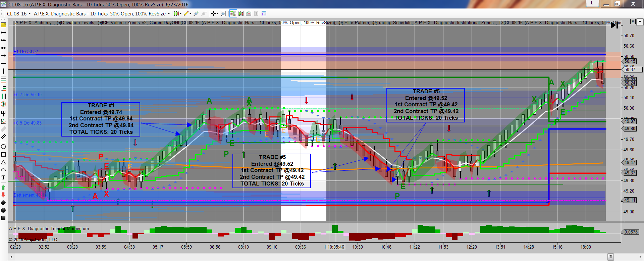644x261 pixels.
Task: Select the Line drawing tool
Action: (3, 33)
